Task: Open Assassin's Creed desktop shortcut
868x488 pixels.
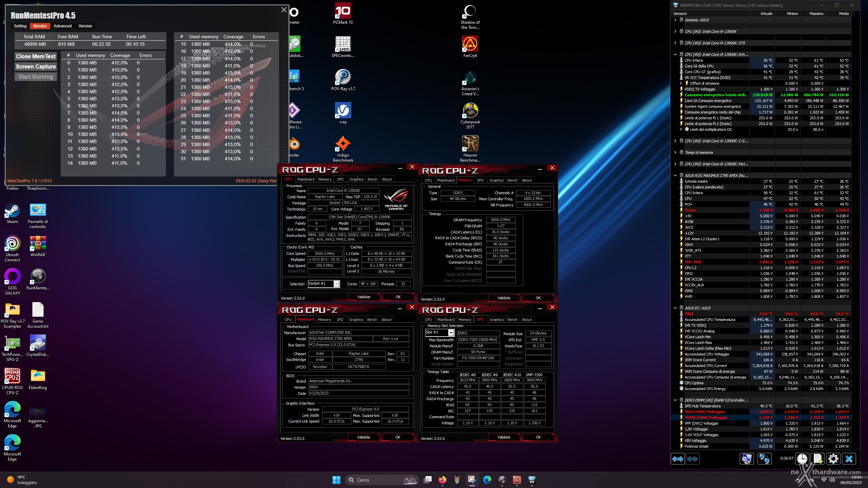Action: click(x=470, y=83)
